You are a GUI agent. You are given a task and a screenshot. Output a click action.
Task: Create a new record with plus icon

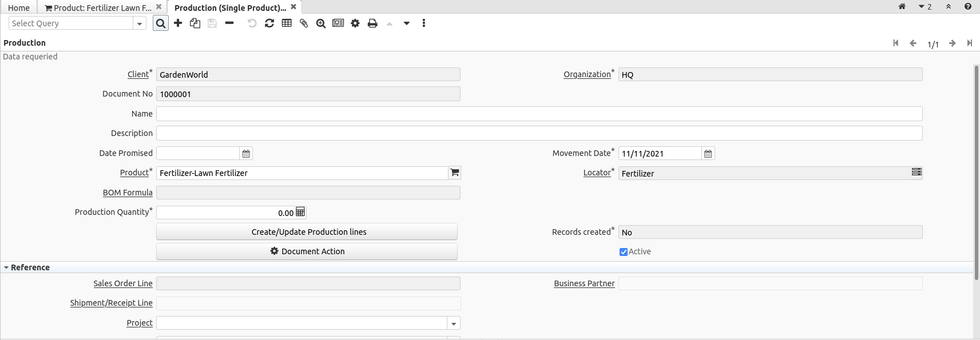178,23
